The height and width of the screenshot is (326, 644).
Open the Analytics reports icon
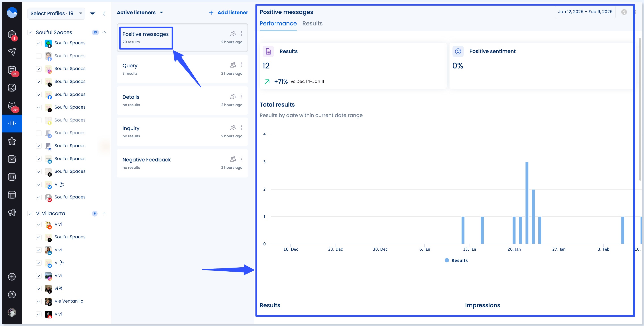point(12,177)
